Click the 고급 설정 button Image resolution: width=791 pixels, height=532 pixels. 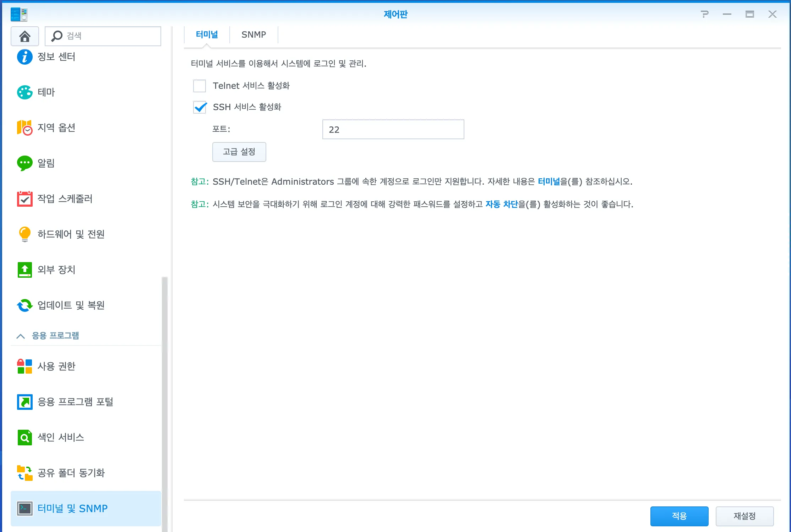[239, 152]
